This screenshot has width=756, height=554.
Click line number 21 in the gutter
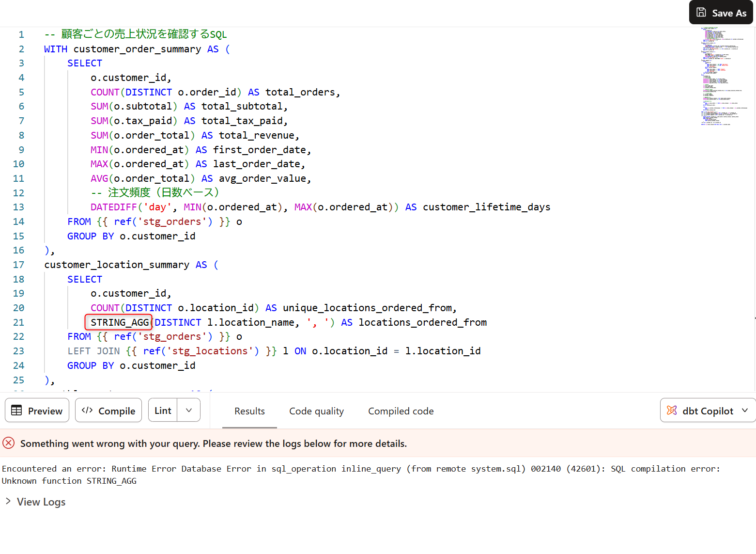coord(18,322)
